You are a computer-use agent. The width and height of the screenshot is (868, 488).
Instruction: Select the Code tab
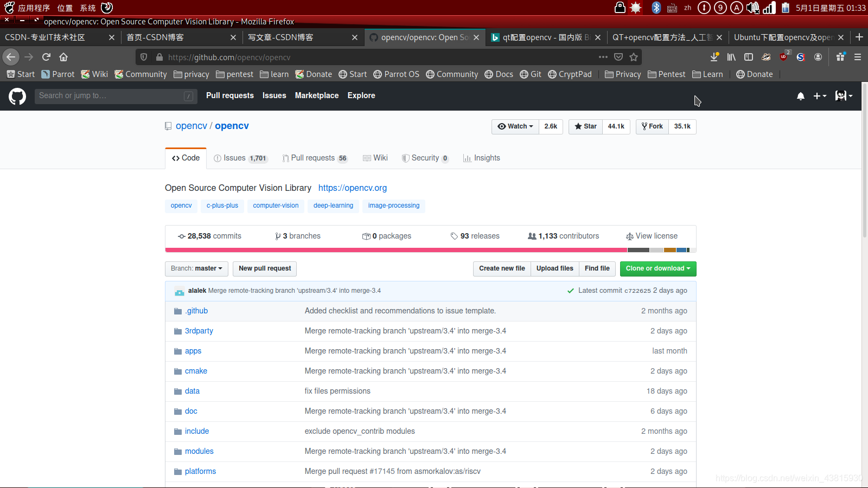186,158
